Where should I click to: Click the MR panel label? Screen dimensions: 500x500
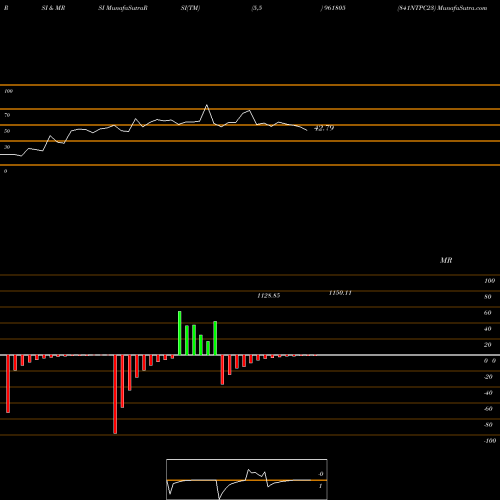446,260
